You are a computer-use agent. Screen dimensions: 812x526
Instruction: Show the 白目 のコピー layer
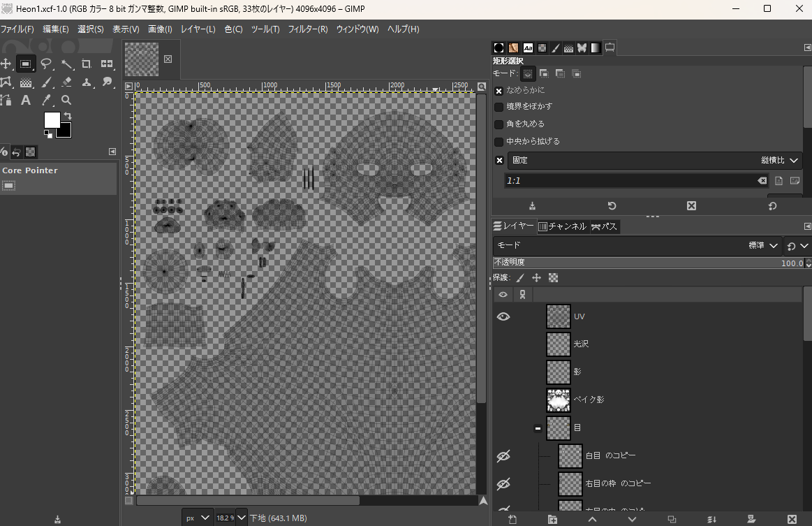click(x=503, y=456)
